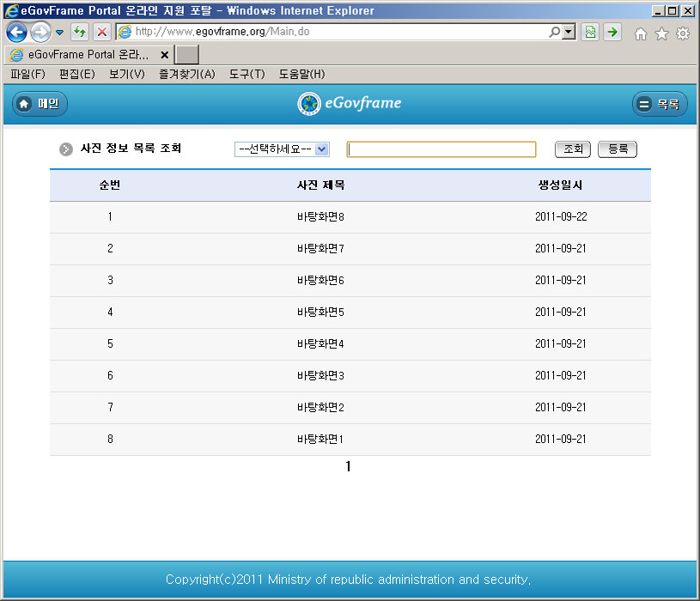Open the IE Home page icon
700x601 pixels.
click(x=640, y=33)
